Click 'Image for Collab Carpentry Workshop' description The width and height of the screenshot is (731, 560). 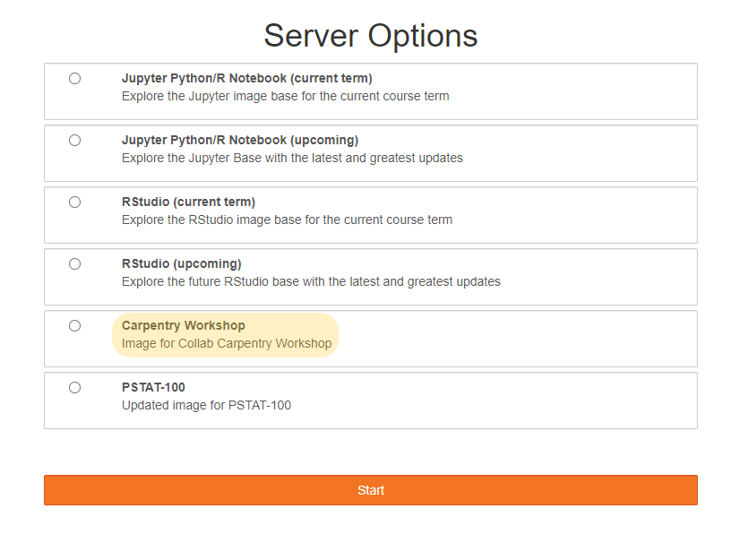point(227,344)
